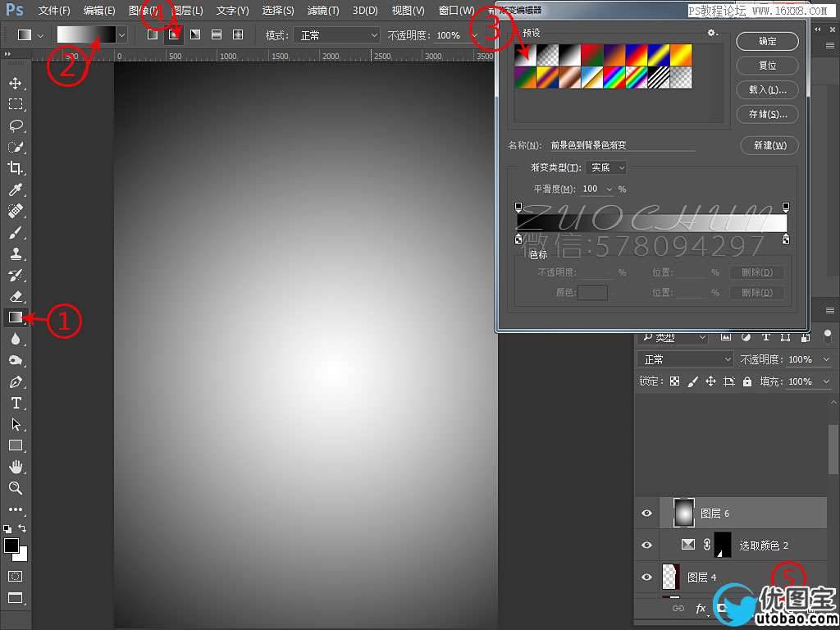
Task: Select the Hand tool
Action: (16, 467)
